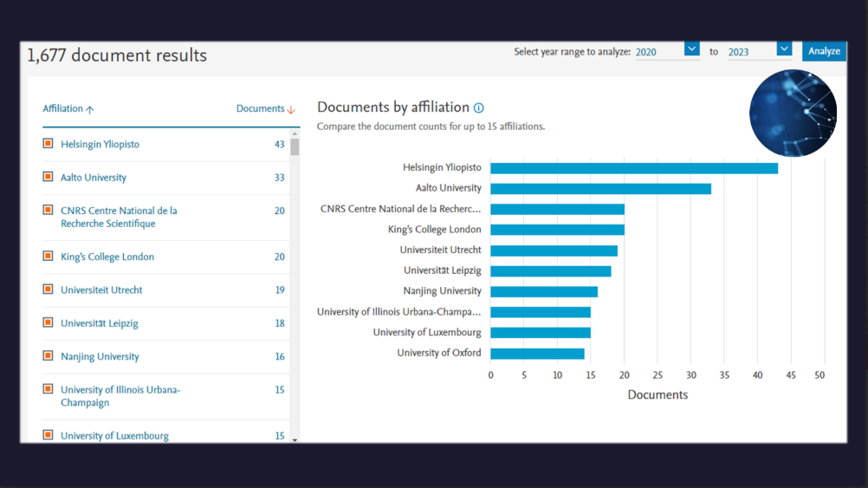The width and height of the screenshot is (868, 488).
Task: Open Universiteit Utrecht affiliation link
Action: click(x=101, y=290)
